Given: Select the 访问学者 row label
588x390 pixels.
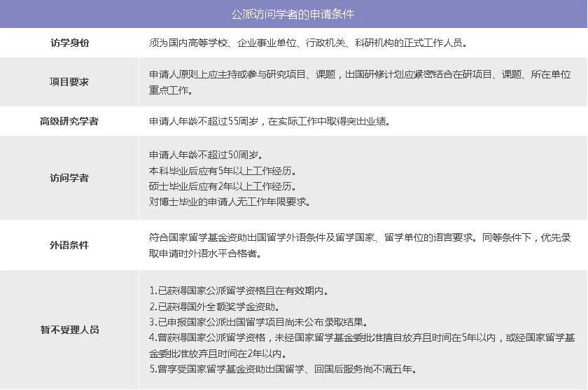Looking at the screenshot, I should (69, 178).
